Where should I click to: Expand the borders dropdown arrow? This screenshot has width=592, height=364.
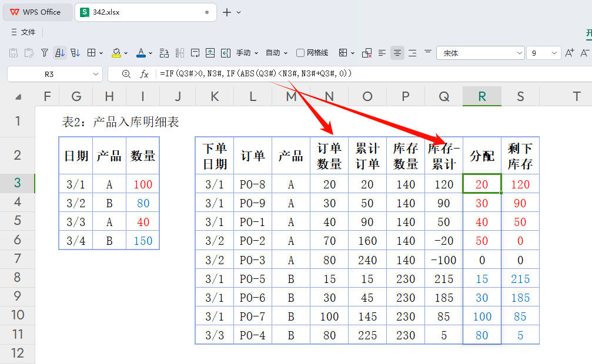tap(101, 53)
